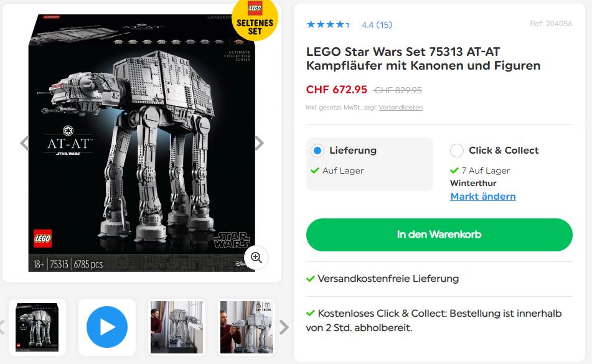
Task: Click the main AT-AT product image
Action: tap(141, 143)
